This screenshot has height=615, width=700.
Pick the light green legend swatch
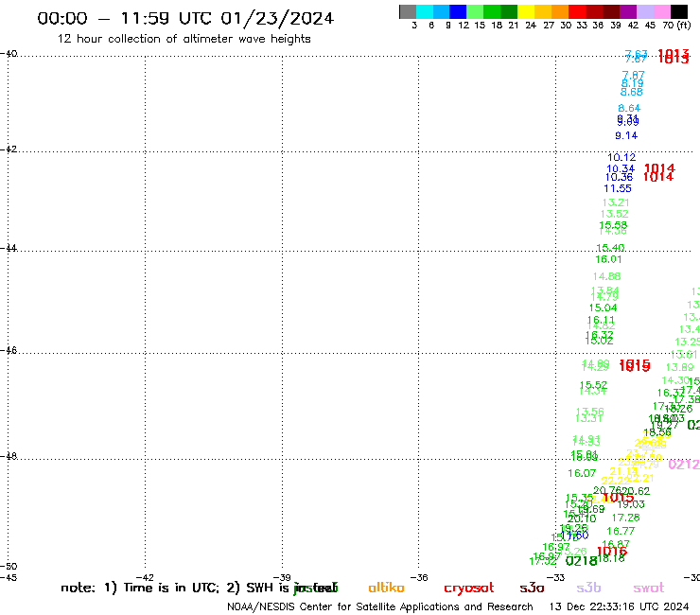[475, 11]
